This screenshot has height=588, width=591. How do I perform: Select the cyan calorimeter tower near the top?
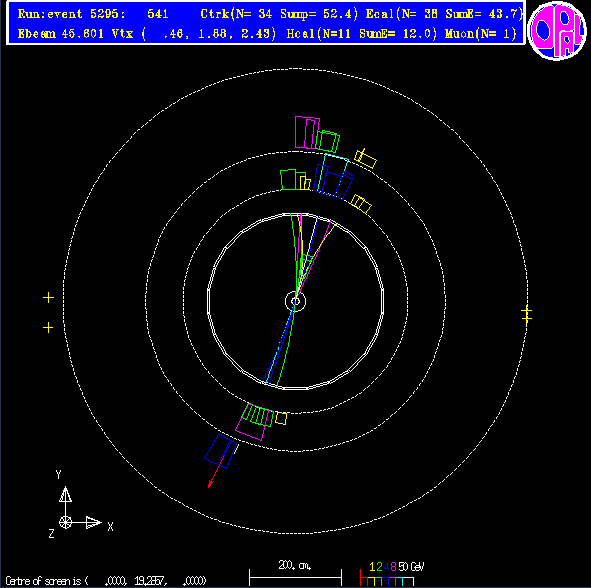[x=332, y=174]
